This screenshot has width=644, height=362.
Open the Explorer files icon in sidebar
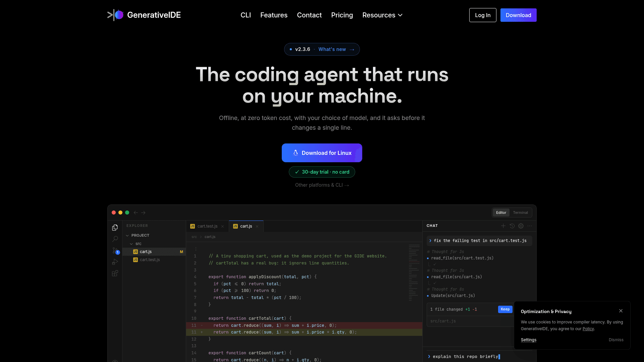115,228
